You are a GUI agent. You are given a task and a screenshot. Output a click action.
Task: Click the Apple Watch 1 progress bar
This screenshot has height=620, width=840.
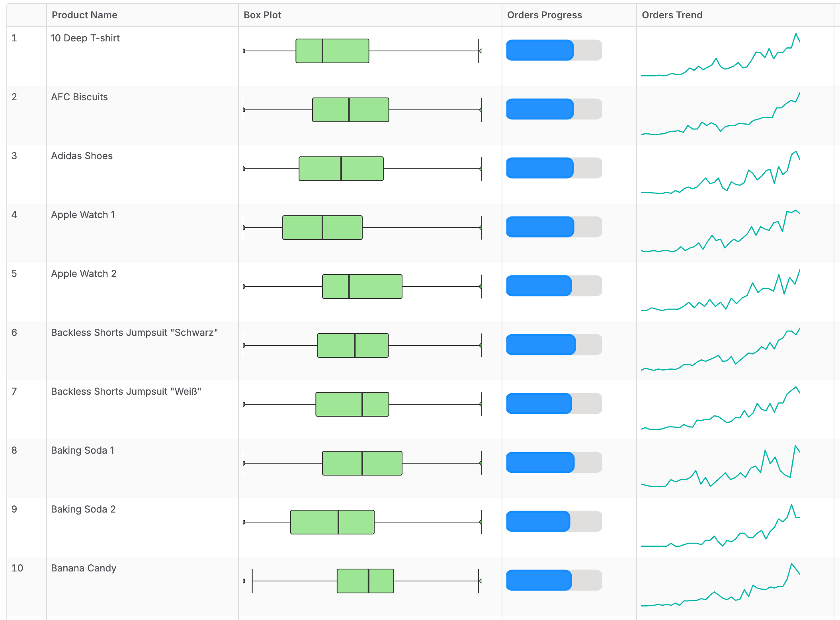(554, 227)
